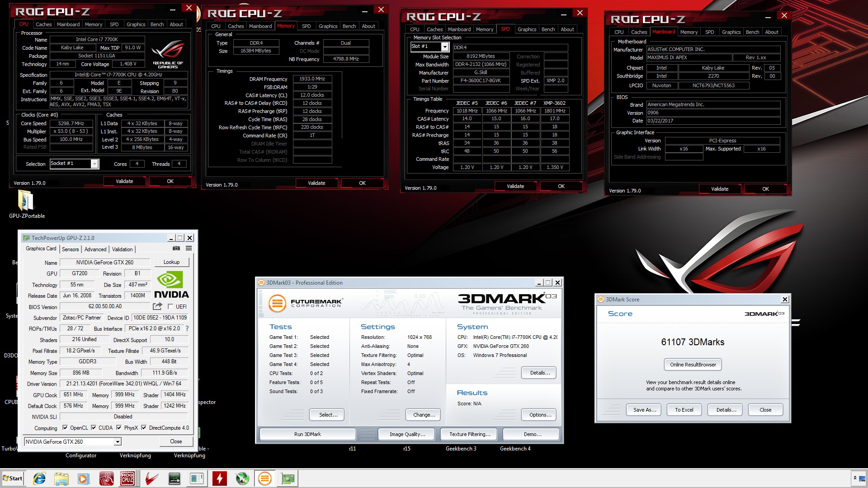Open the About tab in the Mainboard CPU-Z window
Screen dimensions: 868x488
tap(772, 32)
